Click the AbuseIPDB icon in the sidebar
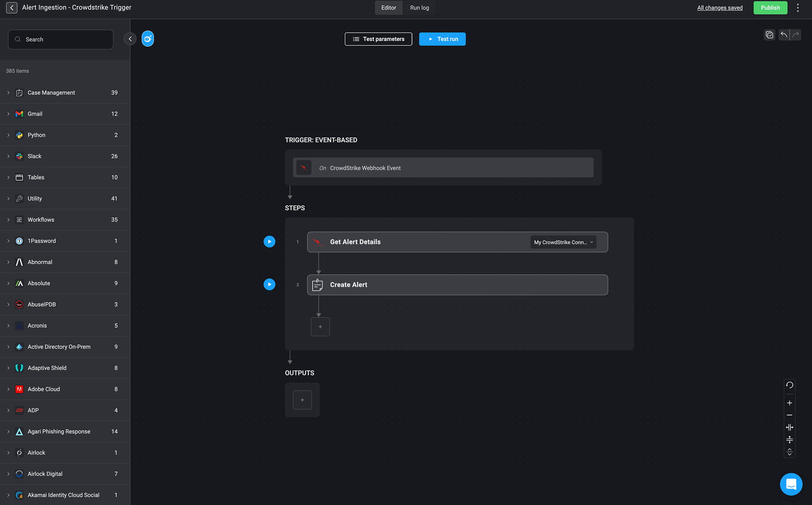 (19, 305)
